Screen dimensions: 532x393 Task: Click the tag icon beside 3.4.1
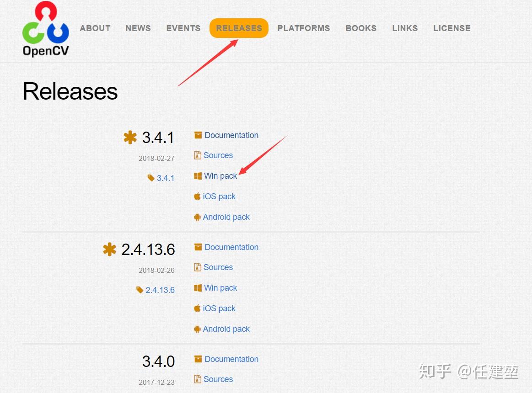coord(151,178)
